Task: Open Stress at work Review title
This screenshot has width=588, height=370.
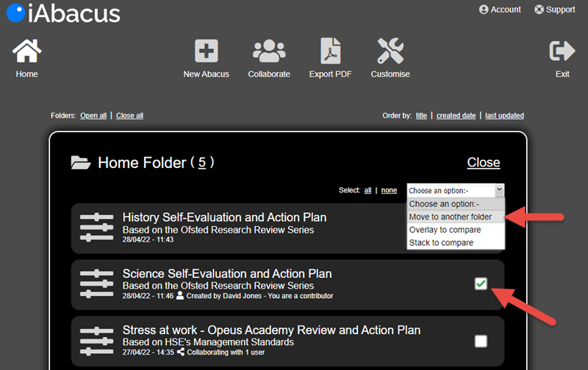Action: point(271,330)
